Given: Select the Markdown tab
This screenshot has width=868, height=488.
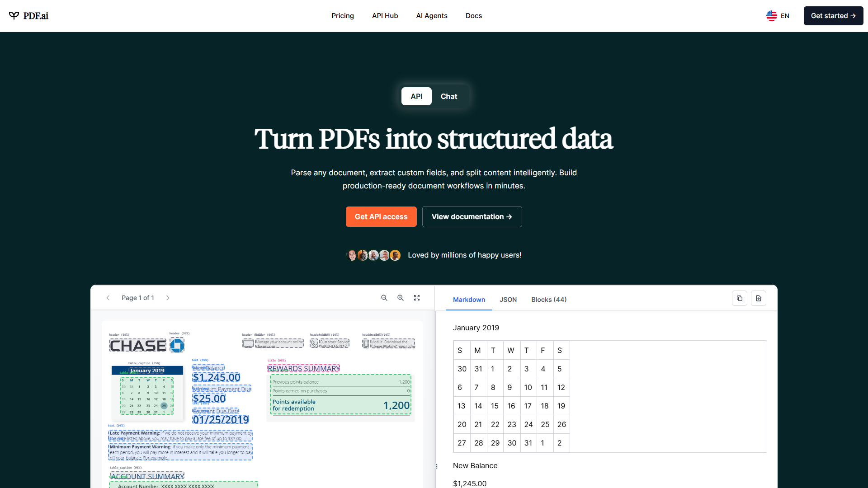Looking at the screenshot, I should pyautogui.click(x=469, y=300).
